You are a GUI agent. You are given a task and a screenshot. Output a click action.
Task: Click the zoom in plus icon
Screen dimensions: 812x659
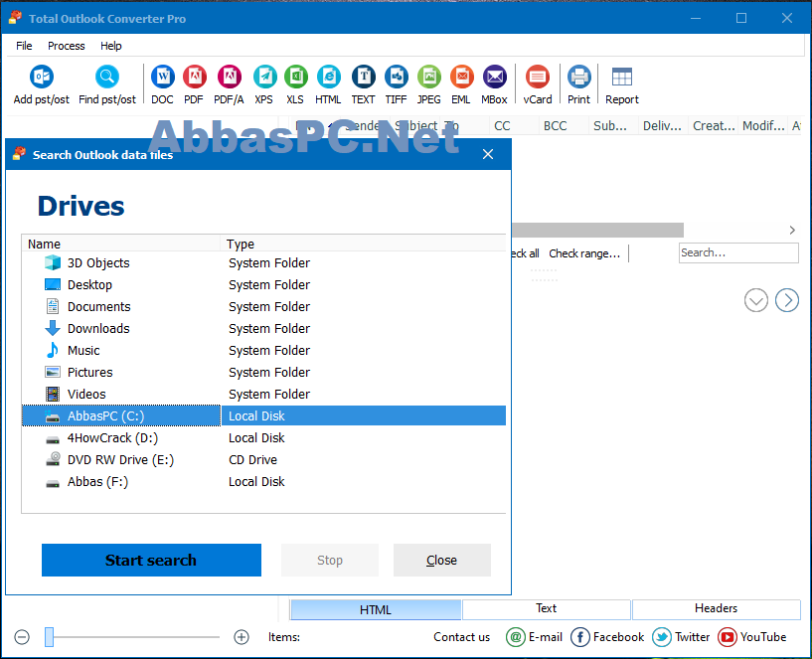coord(242,637)
